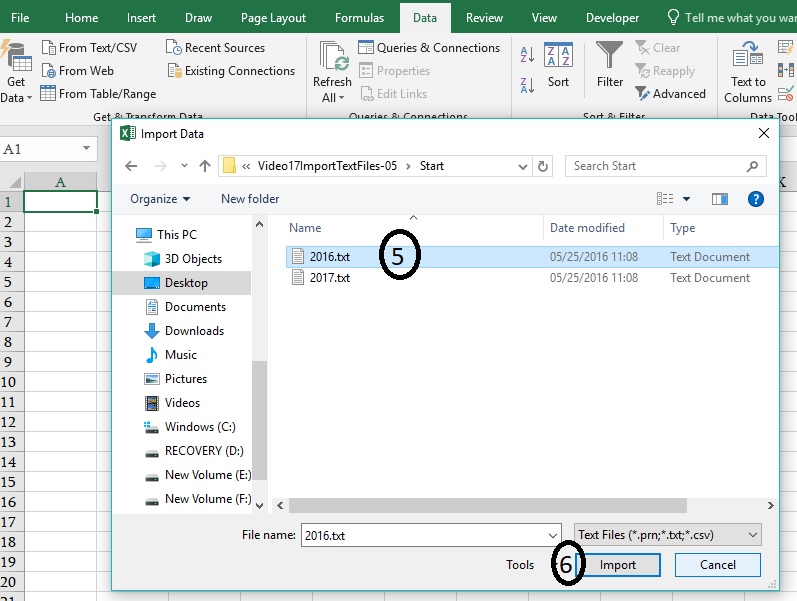This screenshot has height=601, width=797.
Task: Open Queries & Connections pane
Action: click(x=429, y=48)
